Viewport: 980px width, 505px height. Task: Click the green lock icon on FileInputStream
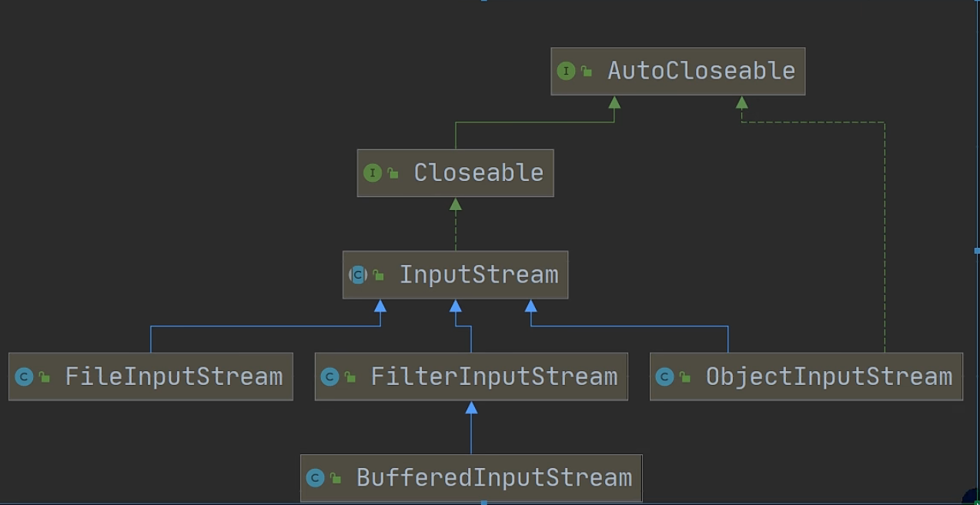point(45,377)
